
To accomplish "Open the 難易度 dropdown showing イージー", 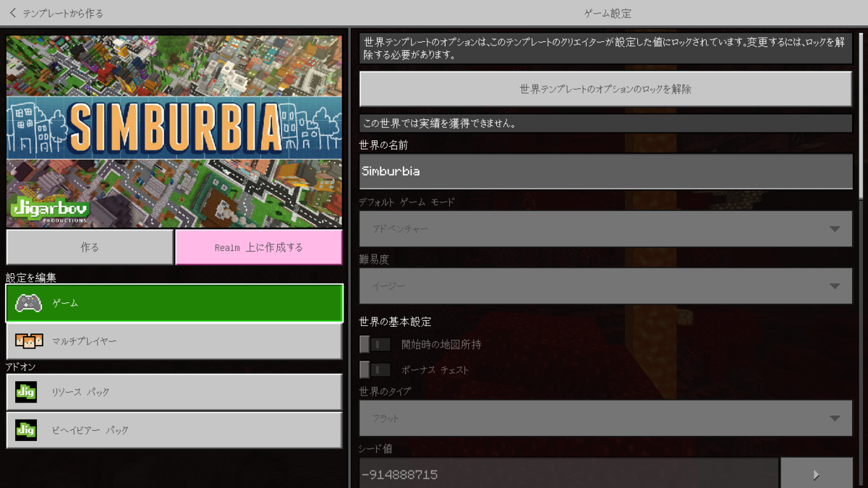I will (x=606, y=285).
